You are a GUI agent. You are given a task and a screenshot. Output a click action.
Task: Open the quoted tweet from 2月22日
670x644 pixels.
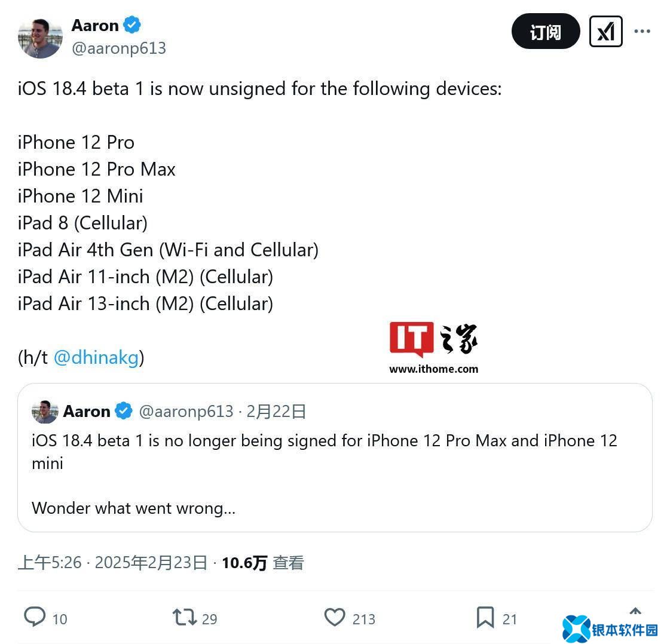tap(335, 458)
